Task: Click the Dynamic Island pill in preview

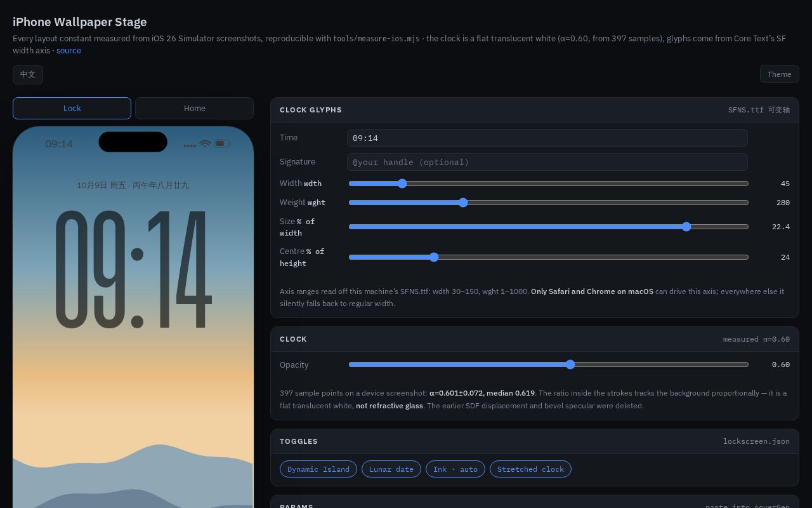Action: [x=133, y=142]
